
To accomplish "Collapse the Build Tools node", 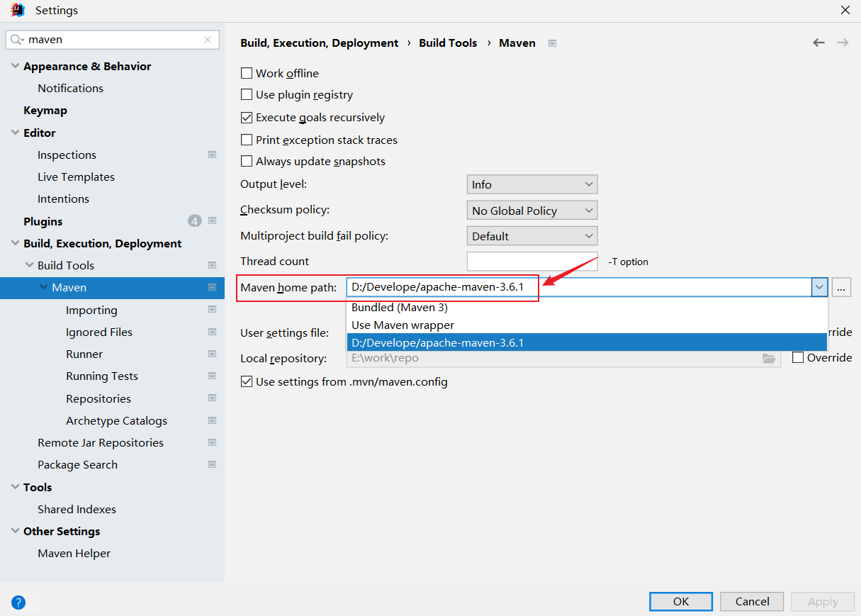I will pos(30,265).
